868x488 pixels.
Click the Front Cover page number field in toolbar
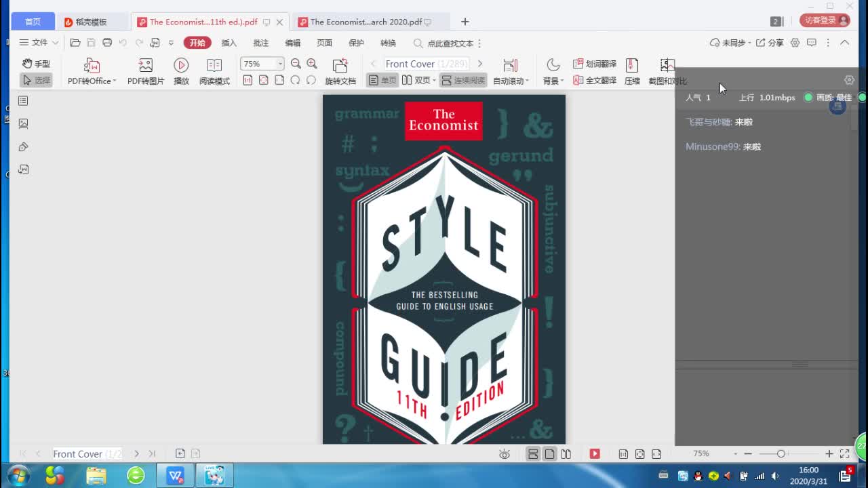click(427, 64)
